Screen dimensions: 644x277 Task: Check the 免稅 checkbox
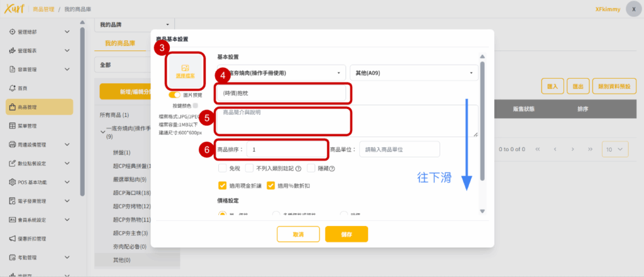click(223, 168)
